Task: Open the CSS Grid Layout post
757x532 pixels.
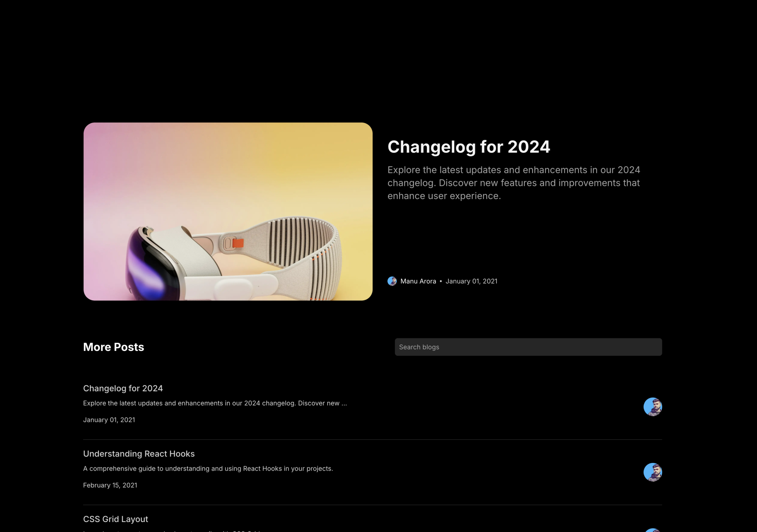Action: [115, 519]
